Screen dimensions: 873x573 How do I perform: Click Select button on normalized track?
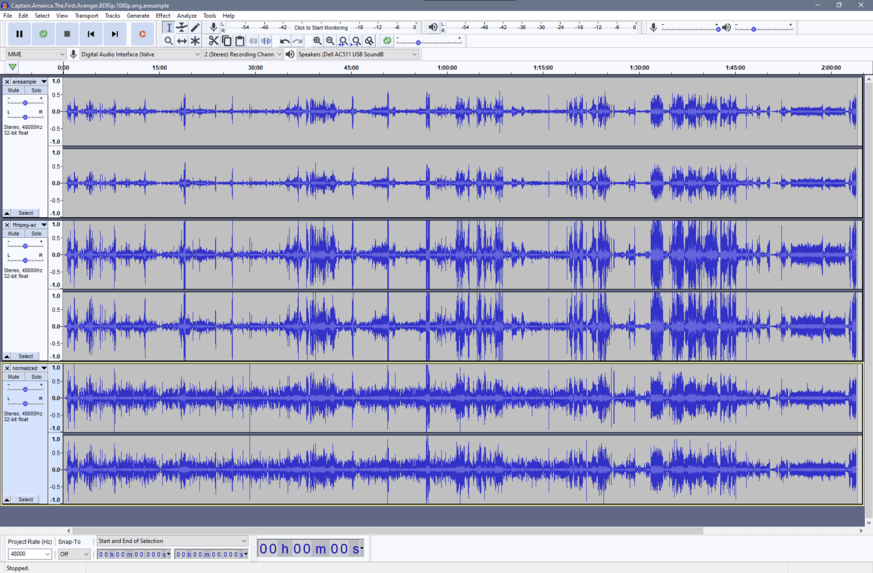click(x=26, y=499)
